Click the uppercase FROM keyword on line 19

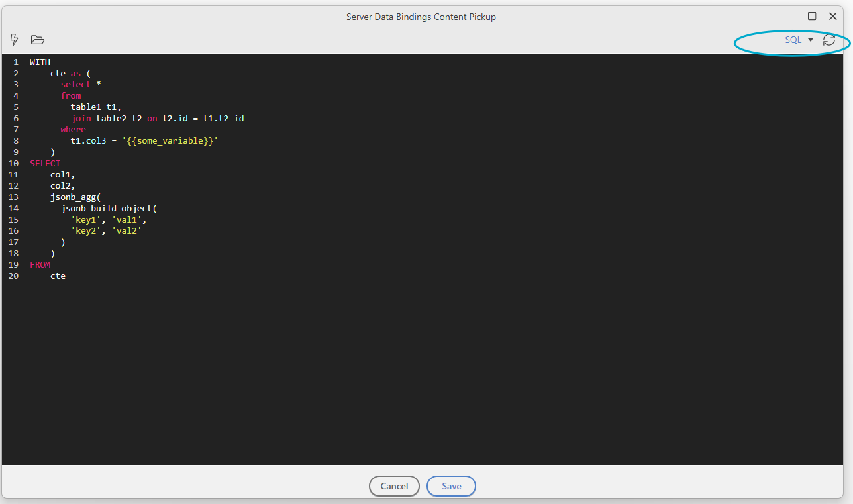pos(40,265)
